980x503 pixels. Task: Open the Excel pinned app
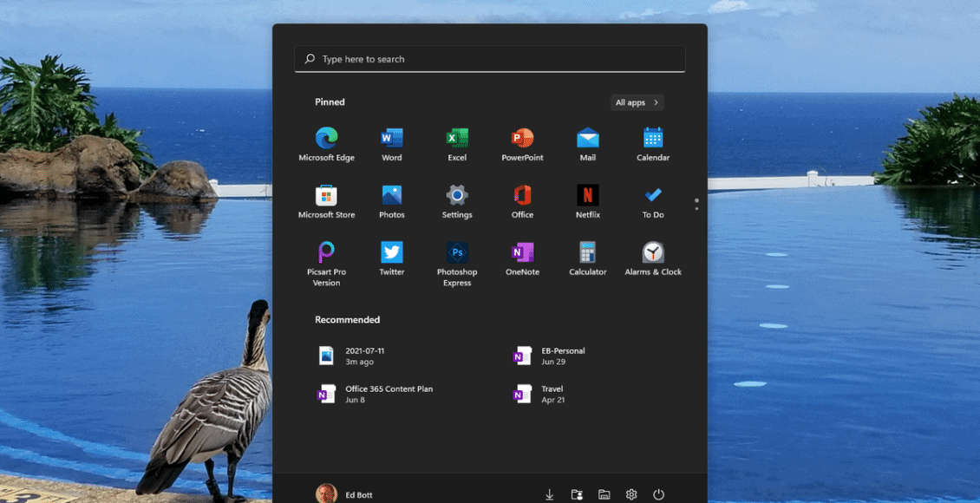tap(457, 144)
